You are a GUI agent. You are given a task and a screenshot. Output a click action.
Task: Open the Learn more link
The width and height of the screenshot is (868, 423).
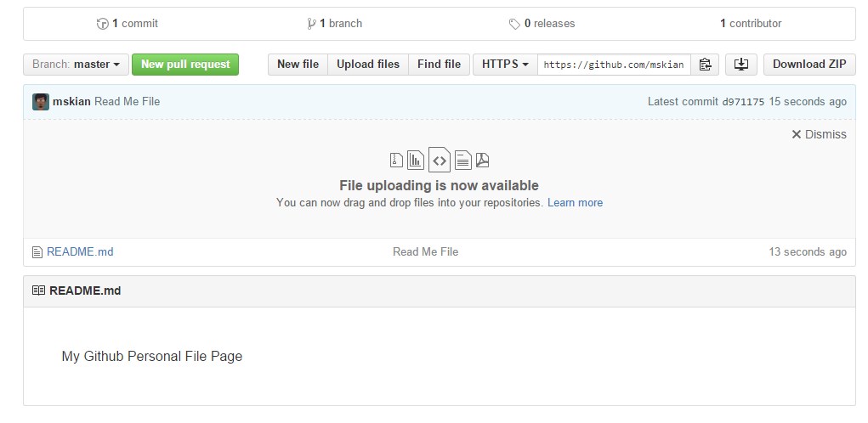[x=576, y=203]
